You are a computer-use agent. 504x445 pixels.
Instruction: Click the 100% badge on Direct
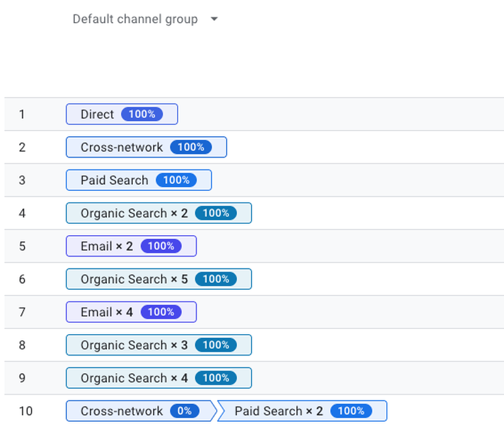142,114
